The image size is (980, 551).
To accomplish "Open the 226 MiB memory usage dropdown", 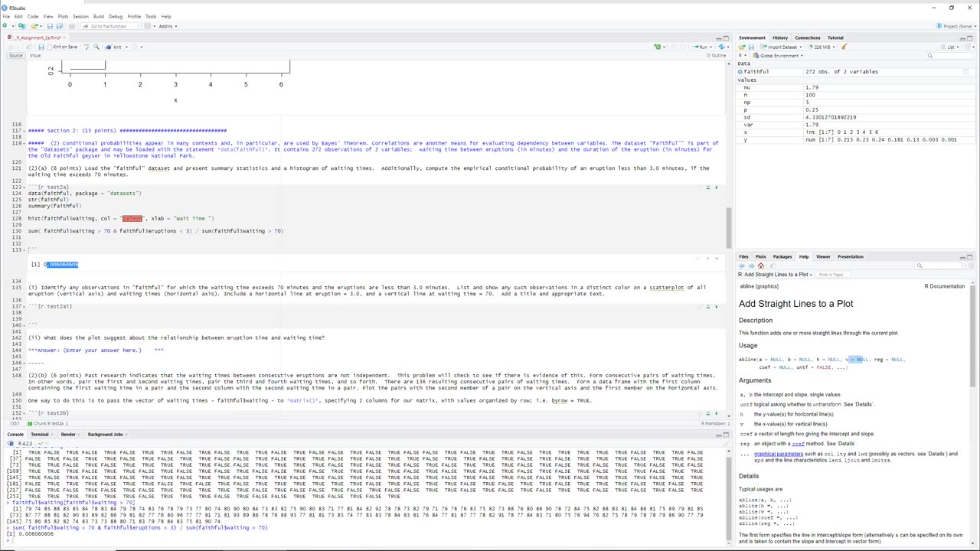I will 821,47.
